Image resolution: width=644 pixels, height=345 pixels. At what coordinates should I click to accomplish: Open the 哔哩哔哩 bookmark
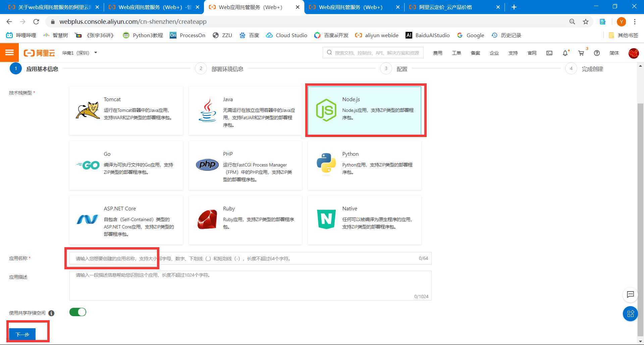21,35
